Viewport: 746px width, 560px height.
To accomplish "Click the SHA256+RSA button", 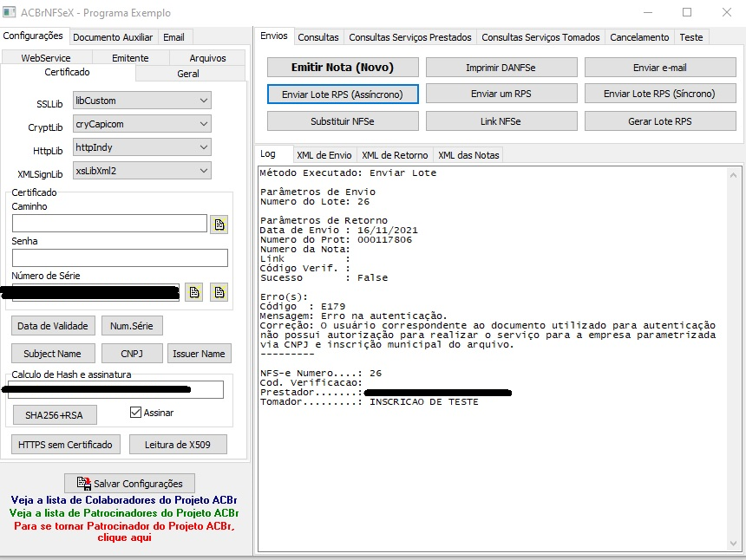I will pos(55,415).
